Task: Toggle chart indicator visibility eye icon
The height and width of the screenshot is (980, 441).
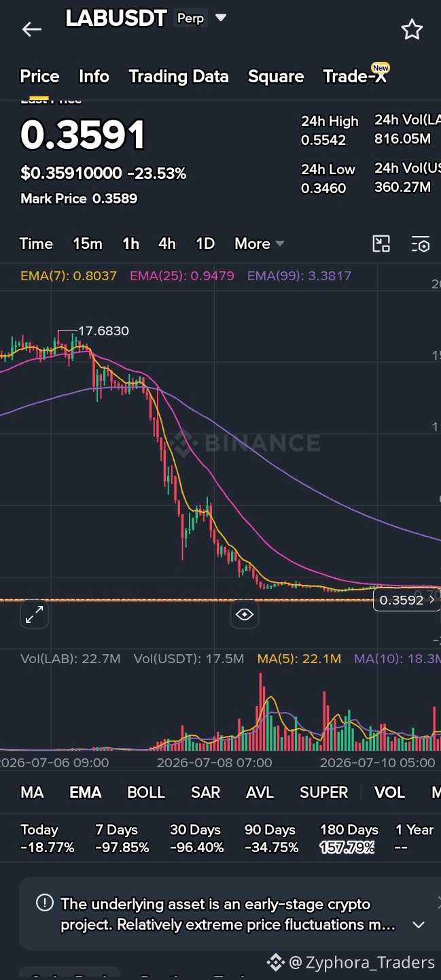Action: click(245, 615)
